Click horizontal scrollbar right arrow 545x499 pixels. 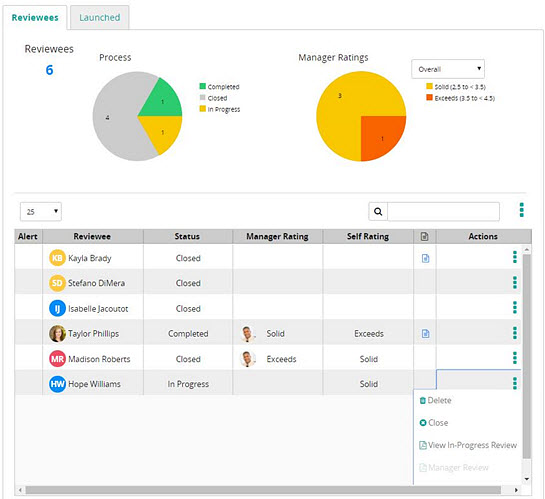[x=516, y=490]
